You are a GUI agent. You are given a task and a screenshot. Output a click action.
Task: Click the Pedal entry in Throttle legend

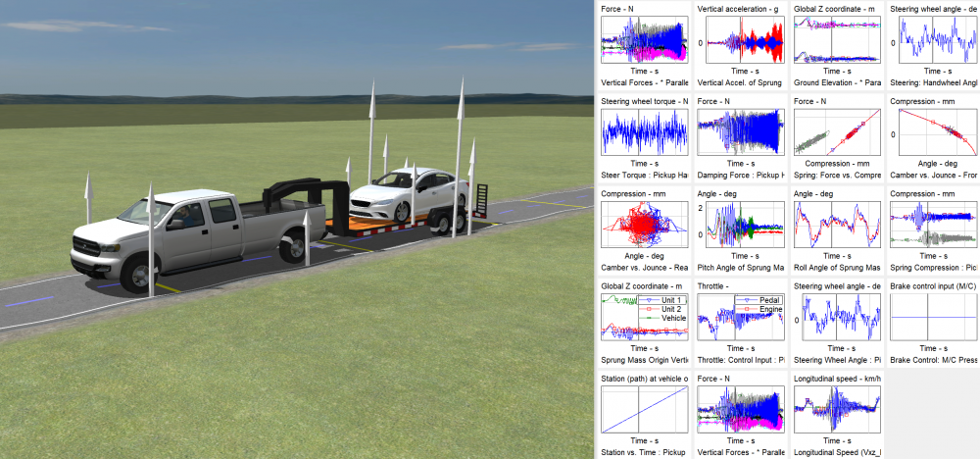click(x=764, y=299)
